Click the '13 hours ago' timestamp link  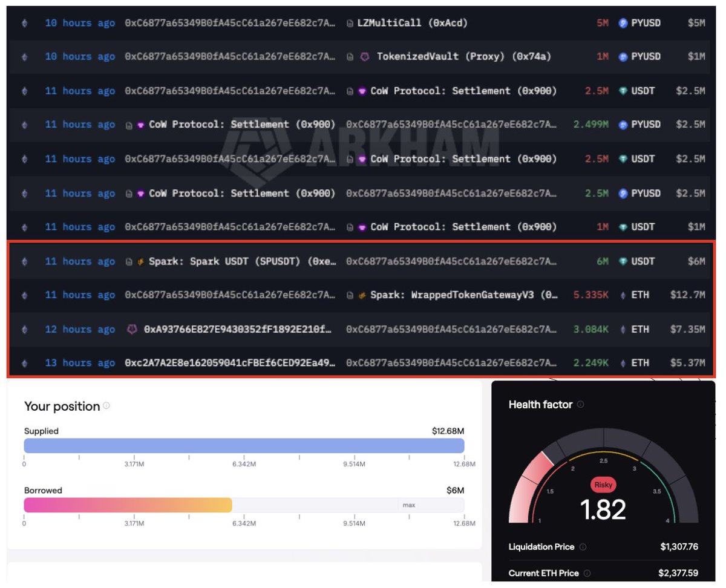pos(80,363)
